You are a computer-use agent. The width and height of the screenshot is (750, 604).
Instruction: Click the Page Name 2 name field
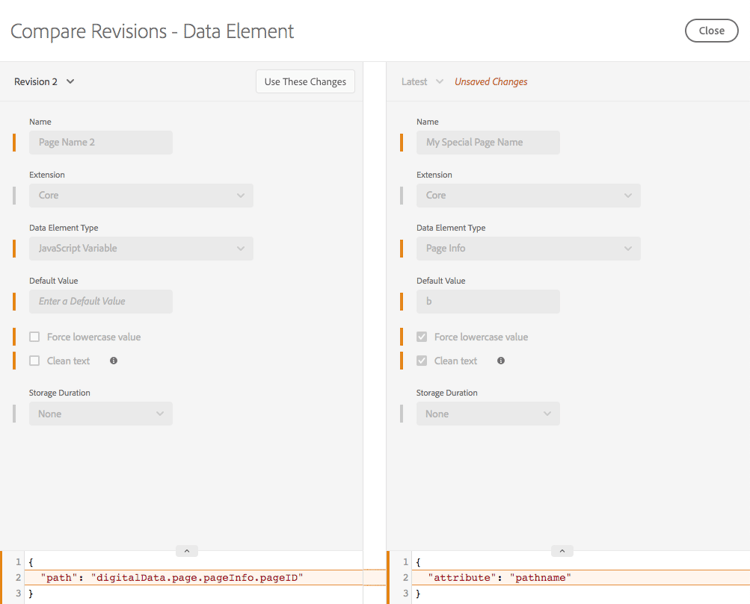tap(101, 143)
